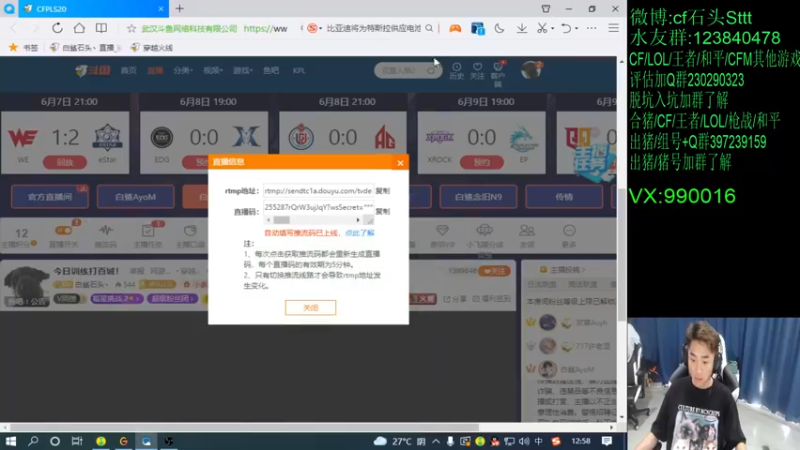Image resolution: width=800 pixels, height=450 pixels.
Task: Click the scissors screenshot tool icon
Action: 542,29
